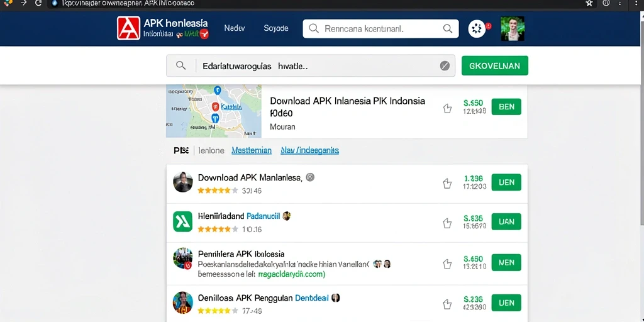The image size is (644, 322).
Task: Click thumbs-up on the Penritera APK row
Action: click(447, 264)
